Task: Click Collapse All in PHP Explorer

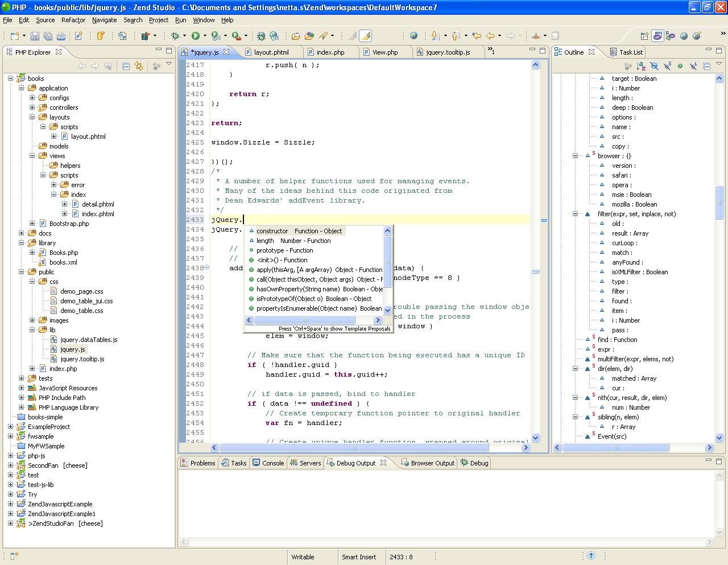Action: tap(126, 66)
